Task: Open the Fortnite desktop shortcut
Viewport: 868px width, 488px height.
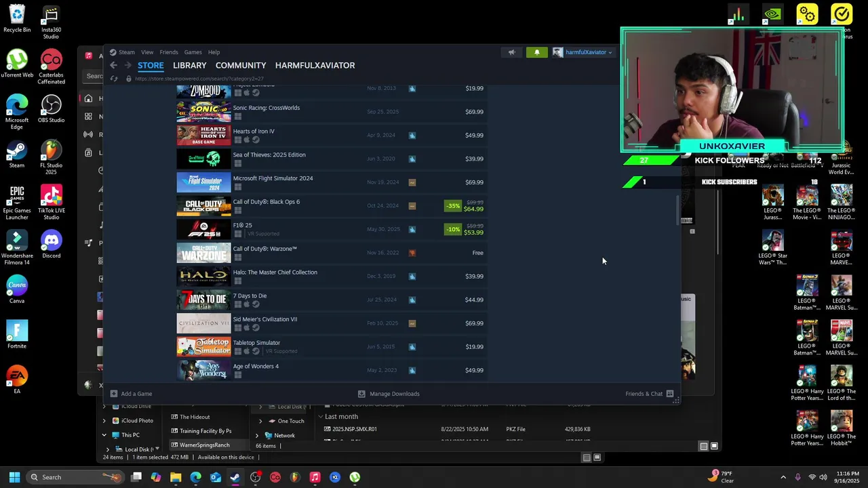Action: (x=17, y=334)
